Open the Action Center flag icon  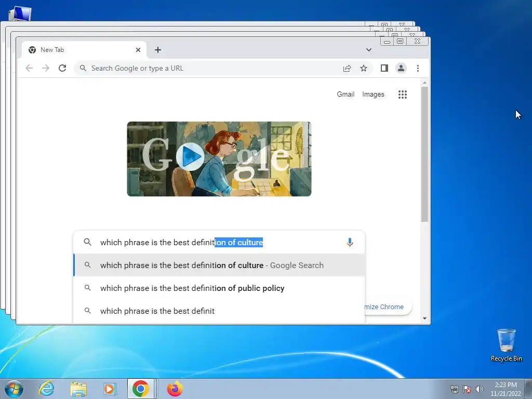tap(467, 389)
